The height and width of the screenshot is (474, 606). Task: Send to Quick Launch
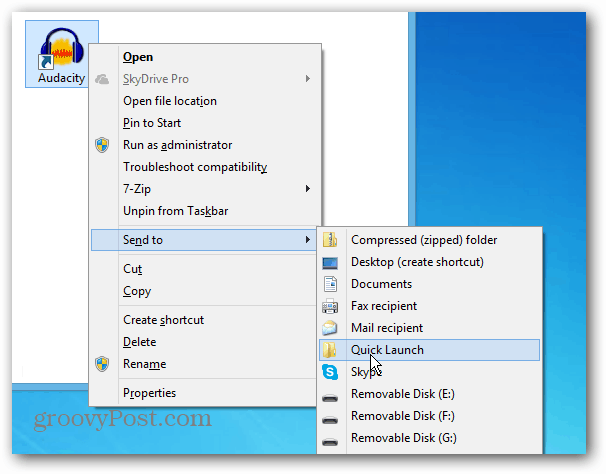pos(429,350)
